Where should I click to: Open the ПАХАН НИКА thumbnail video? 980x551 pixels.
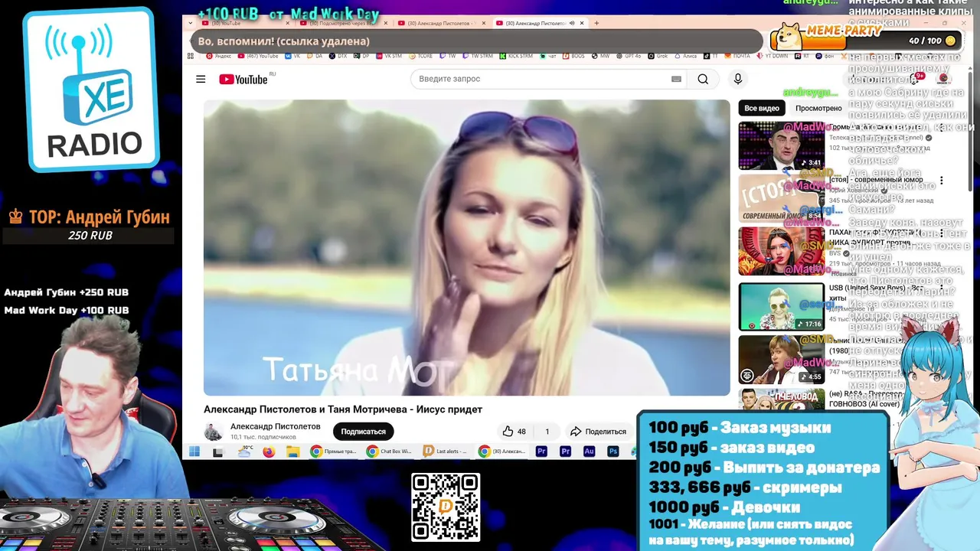coord(781,251)
